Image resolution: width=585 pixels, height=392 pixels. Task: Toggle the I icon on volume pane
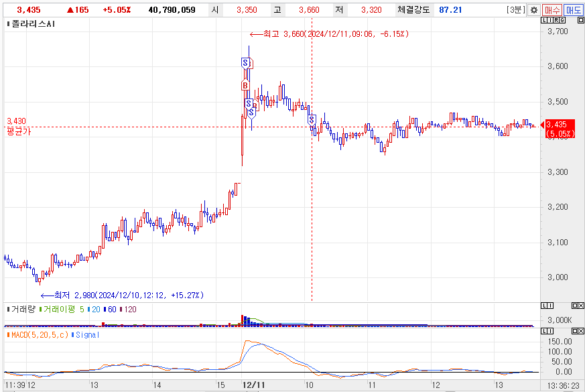click(x=550, y=306)
